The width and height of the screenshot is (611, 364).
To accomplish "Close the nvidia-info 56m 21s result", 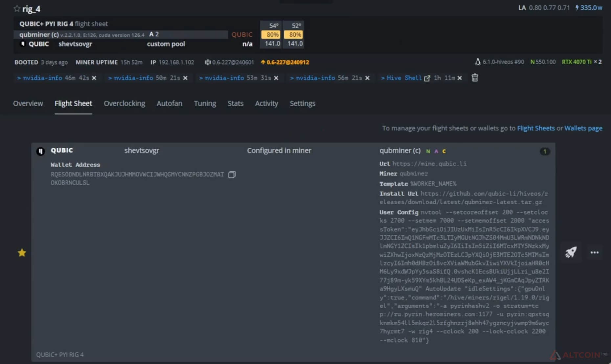I will (x=367, y=78).
